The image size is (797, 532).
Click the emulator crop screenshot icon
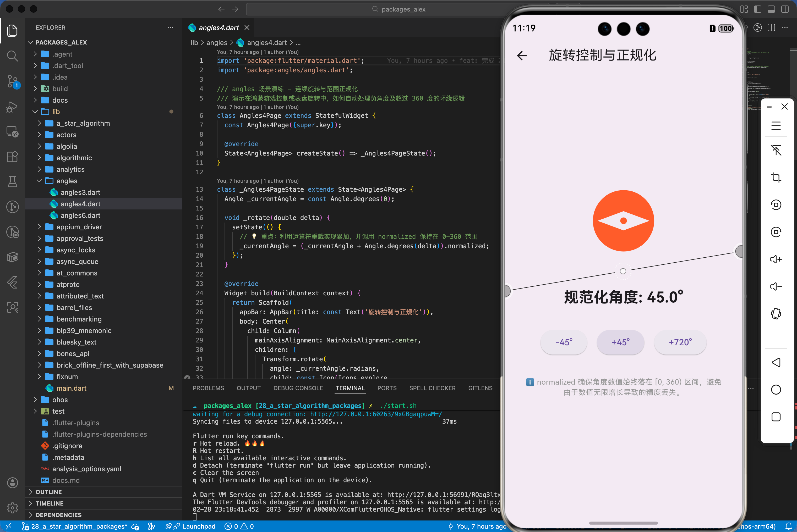pyautogui.click(x=776, y=178)
